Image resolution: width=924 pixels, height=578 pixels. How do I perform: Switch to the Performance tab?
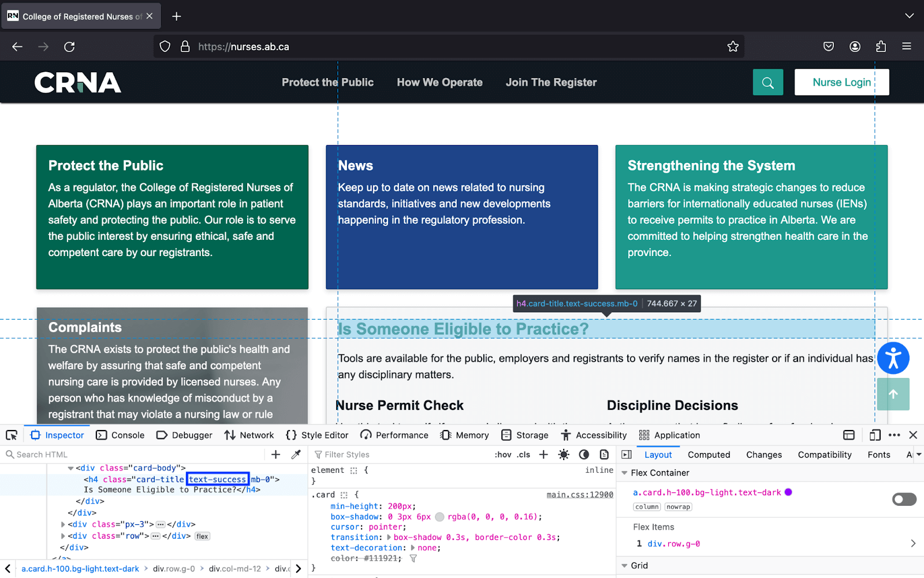tap(394, 435)
